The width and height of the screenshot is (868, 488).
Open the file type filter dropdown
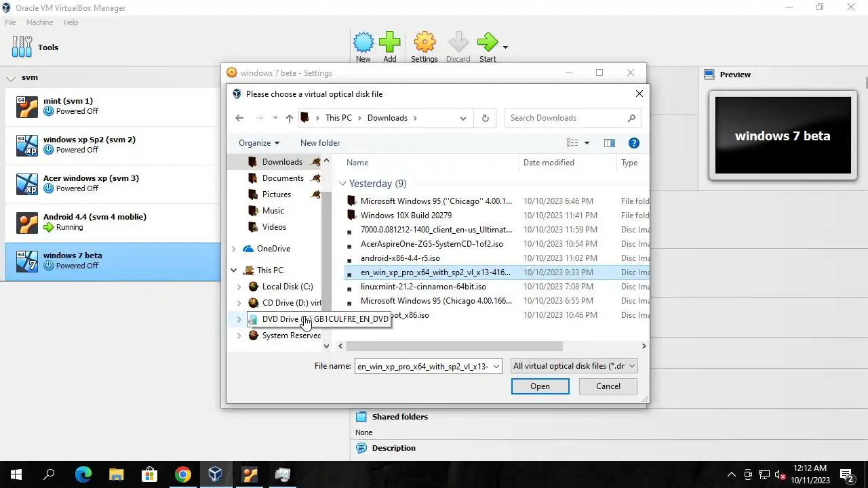(x=574, y=366)
